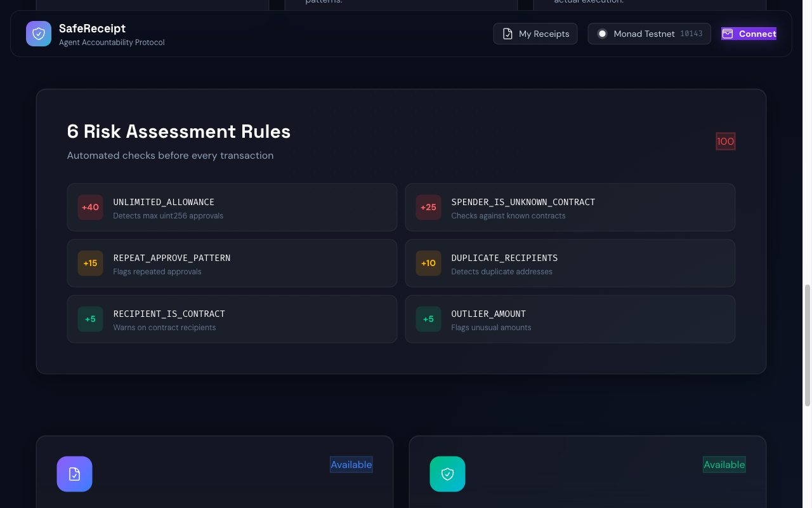Select the RECIPIENT_IS_CONTRACT rule card

pyautogui.click(x=232, y=319)
